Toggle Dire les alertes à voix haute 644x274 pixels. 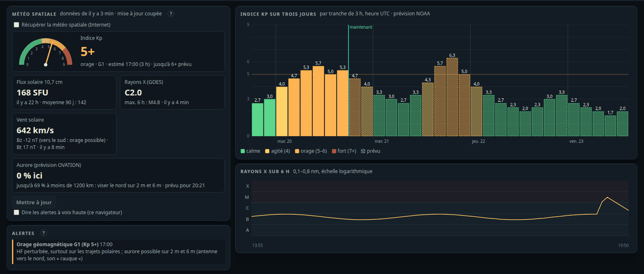tap(17, 212)
